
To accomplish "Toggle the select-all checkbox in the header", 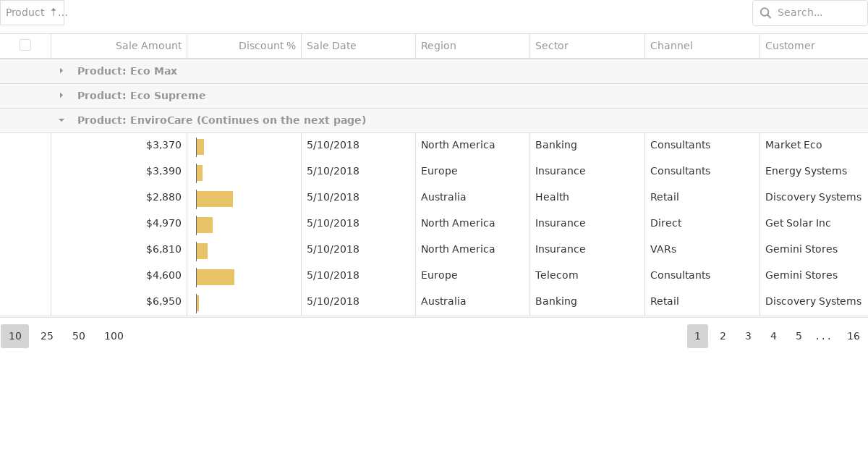I will [x=25, y=45].
